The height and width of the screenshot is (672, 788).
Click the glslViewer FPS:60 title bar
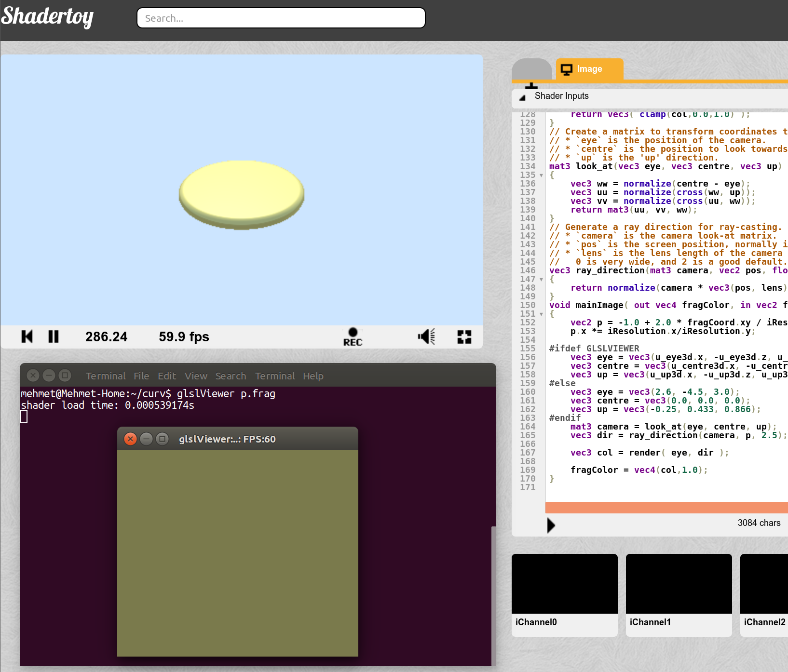coord(238,439)
